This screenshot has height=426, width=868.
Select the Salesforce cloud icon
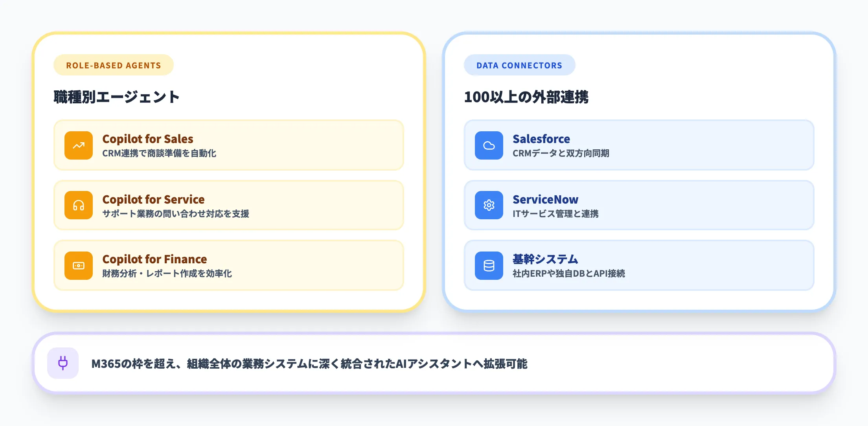click(489, 145)
